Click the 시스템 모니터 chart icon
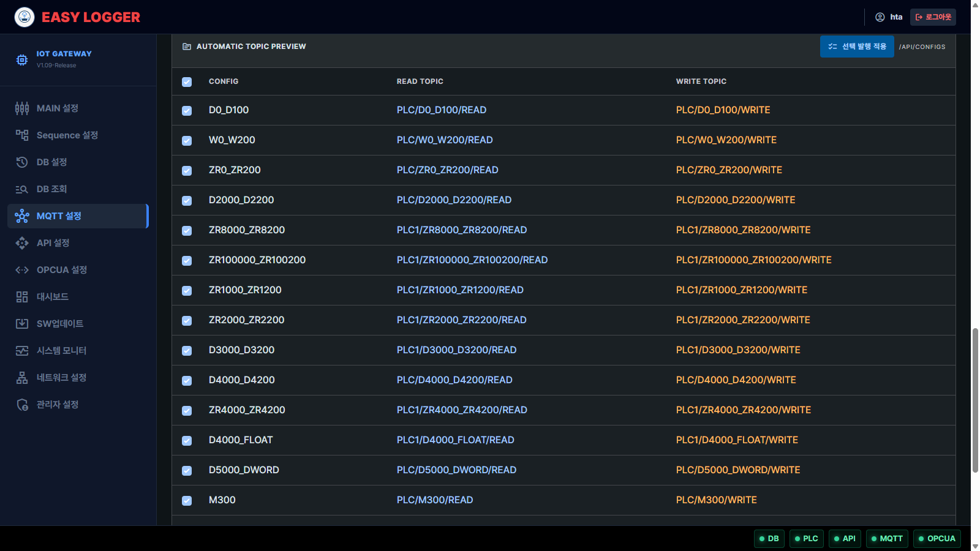The image size is (980, 551). pos(22,351)
